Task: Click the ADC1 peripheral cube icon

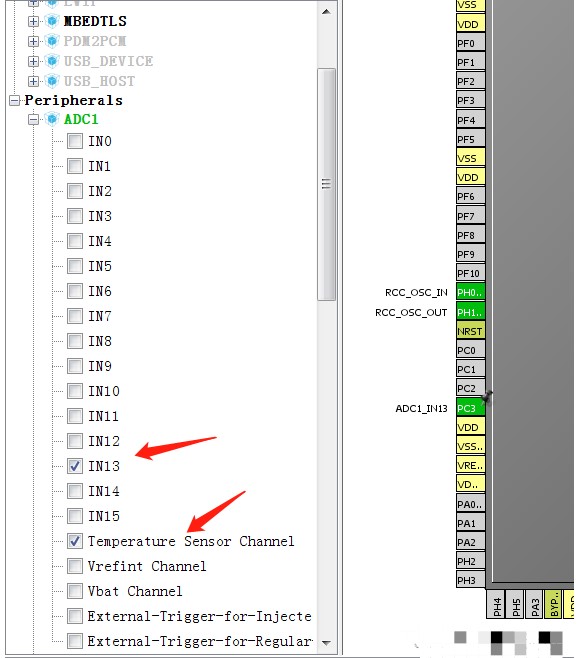Action: click(x=52, y=120)
